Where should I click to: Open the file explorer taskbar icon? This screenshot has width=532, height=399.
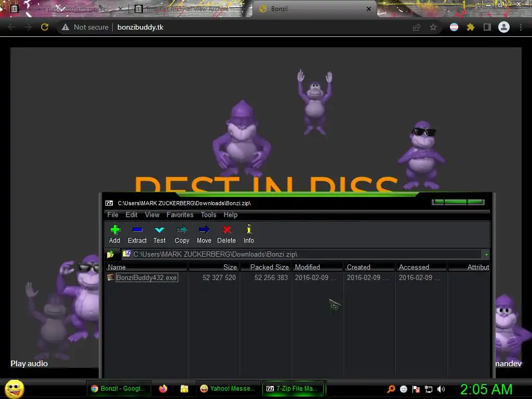[x=184, y=389]
